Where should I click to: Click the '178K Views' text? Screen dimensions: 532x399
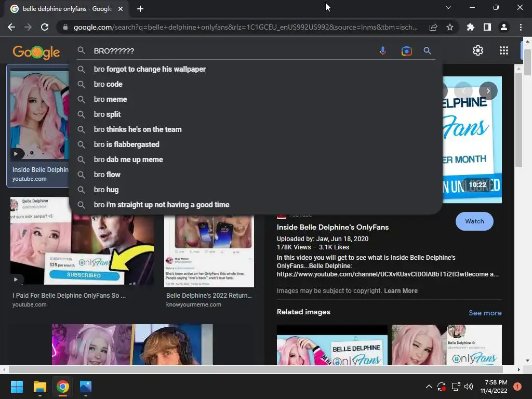click(294, 247)
